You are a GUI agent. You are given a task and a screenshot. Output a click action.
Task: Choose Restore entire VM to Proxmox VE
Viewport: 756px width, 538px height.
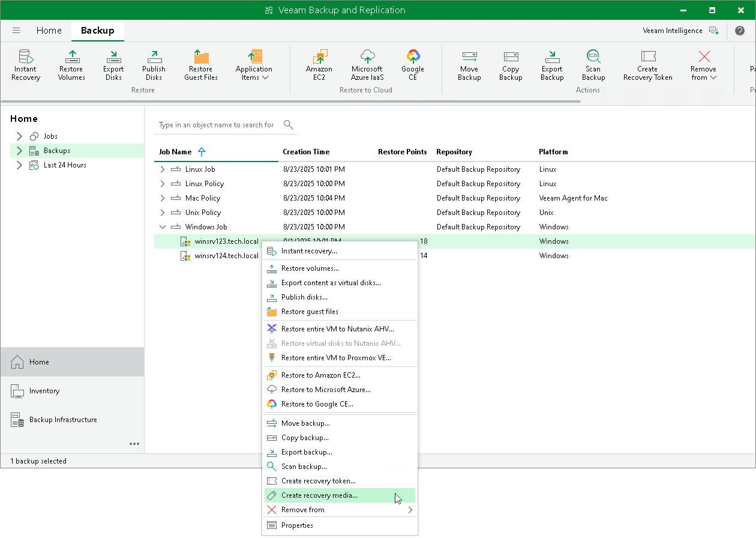click(x=340, y=358)
